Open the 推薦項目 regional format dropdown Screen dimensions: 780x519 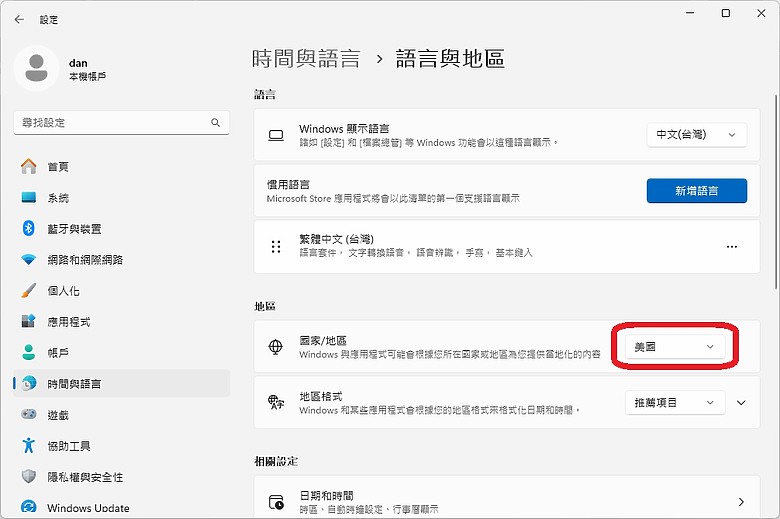[675, 403]
